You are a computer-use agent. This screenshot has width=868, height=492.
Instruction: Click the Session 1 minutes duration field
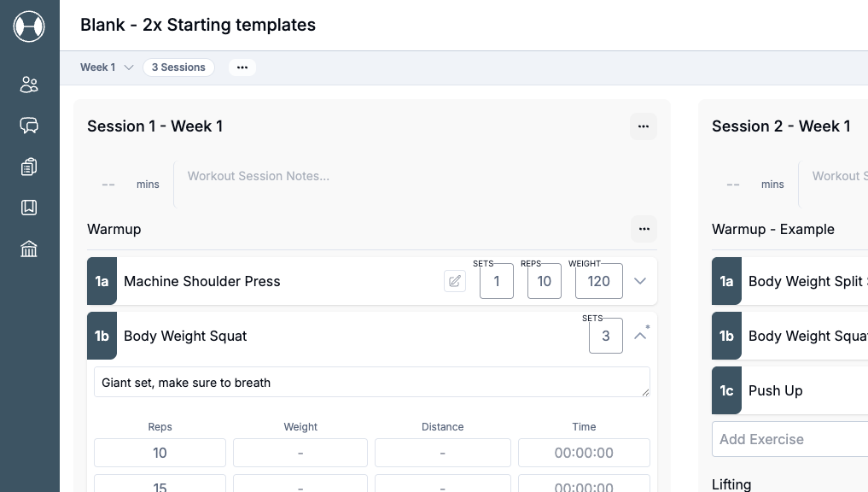tap(109, 184)
